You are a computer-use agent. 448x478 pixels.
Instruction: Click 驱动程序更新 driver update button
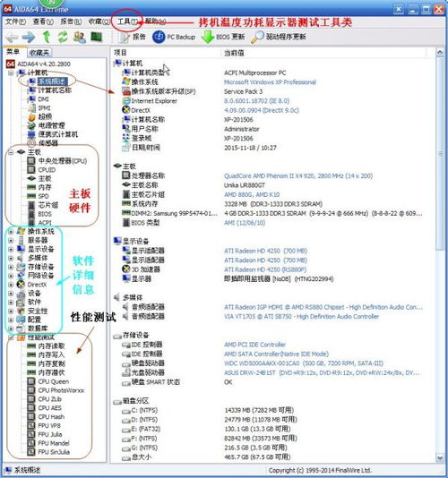(x=279, y=37)
